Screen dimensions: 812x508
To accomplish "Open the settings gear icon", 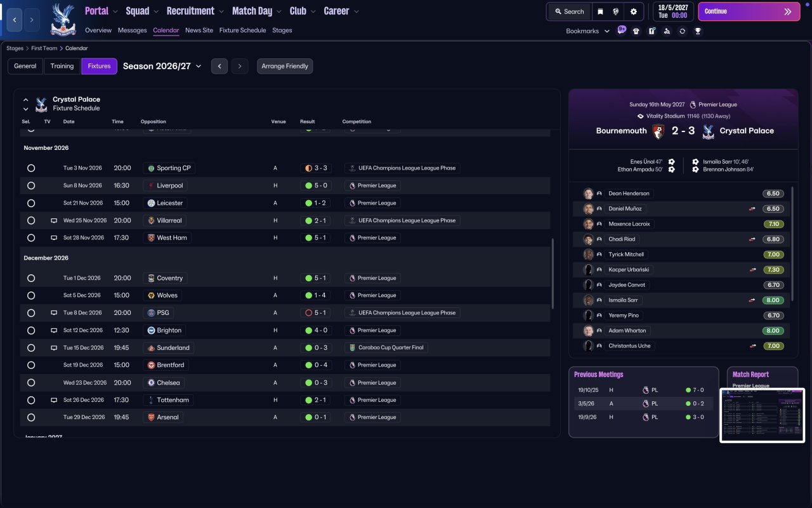I will tap(633, 11).
